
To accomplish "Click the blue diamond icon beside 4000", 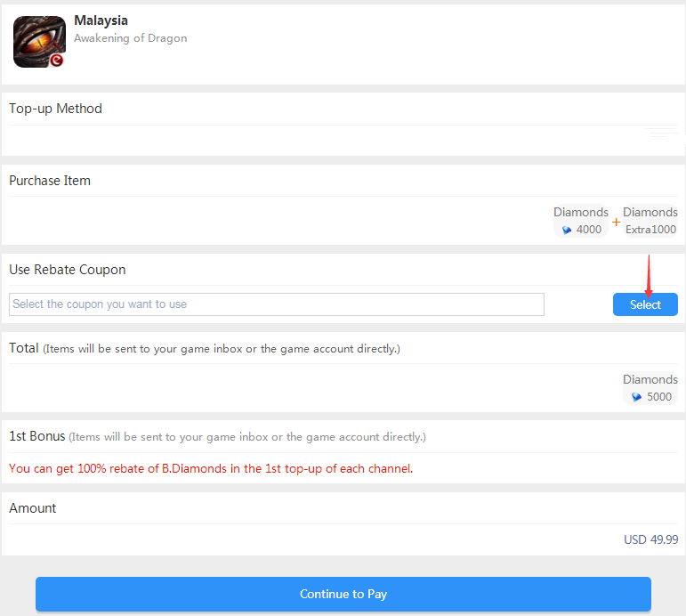I will click(x=567, y=230).
